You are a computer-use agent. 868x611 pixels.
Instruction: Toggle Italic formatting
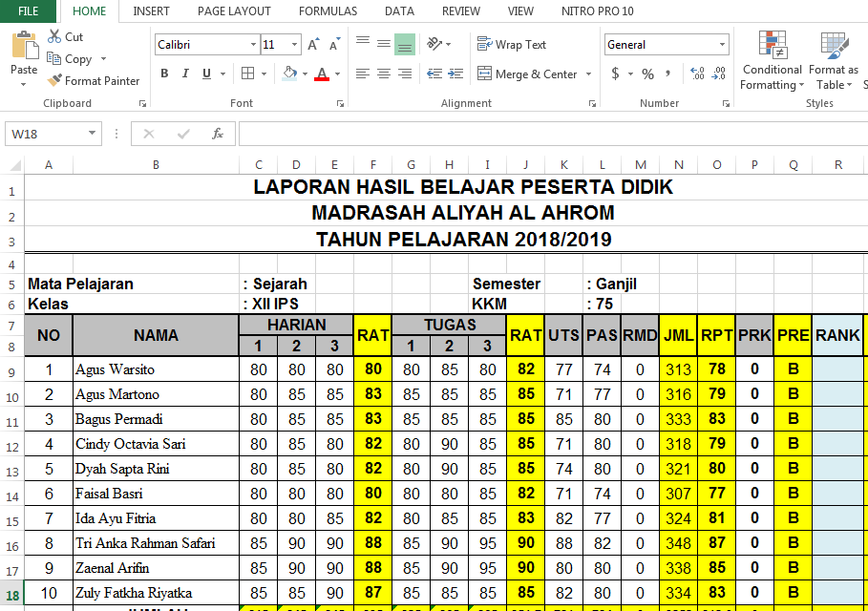(x=185, y=74)
